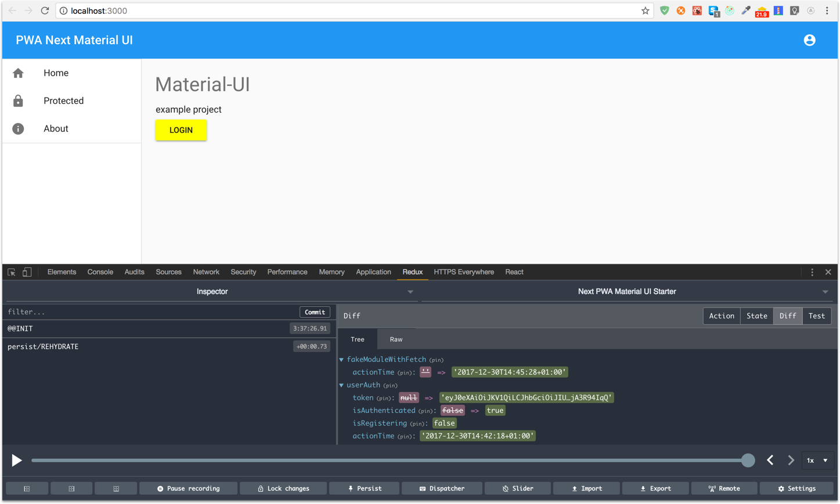Click third monitor layout icon button
Viewport: 840px width, 504px height.
116,488
